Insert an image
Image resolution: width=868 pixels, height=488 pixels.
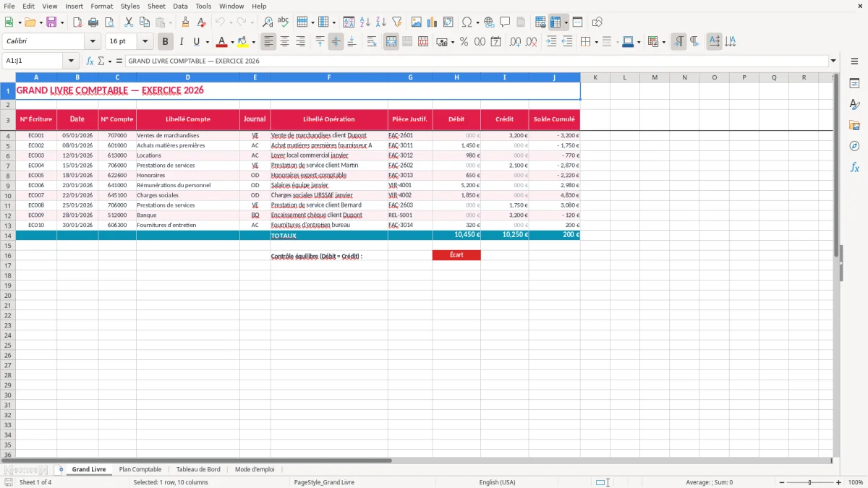click(x=417, y=22)
